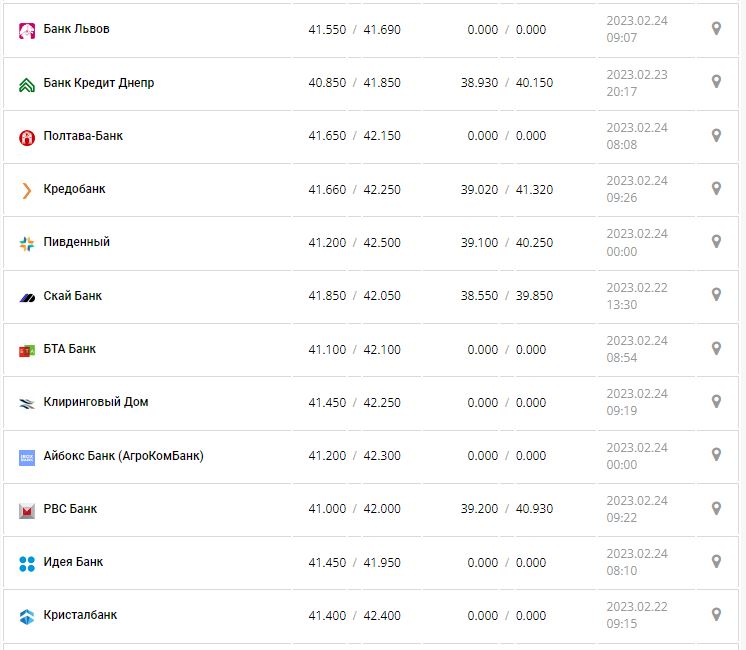The height and width of the screenshot is (650, 746).
Task: Open location pin for РВС Банк
Action: click(716, 508)
